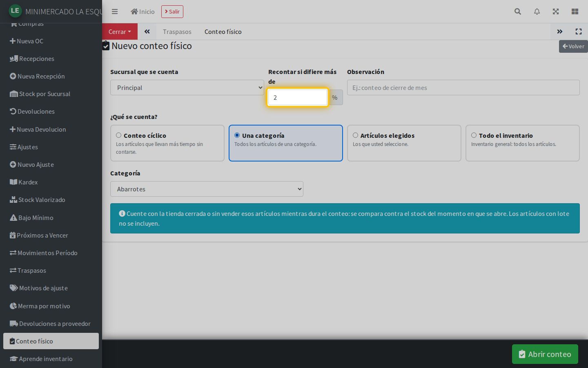Click the expand arrows icon in the top bar
Viewport: 588px width, 368px height.
click(x=555, y=11)
